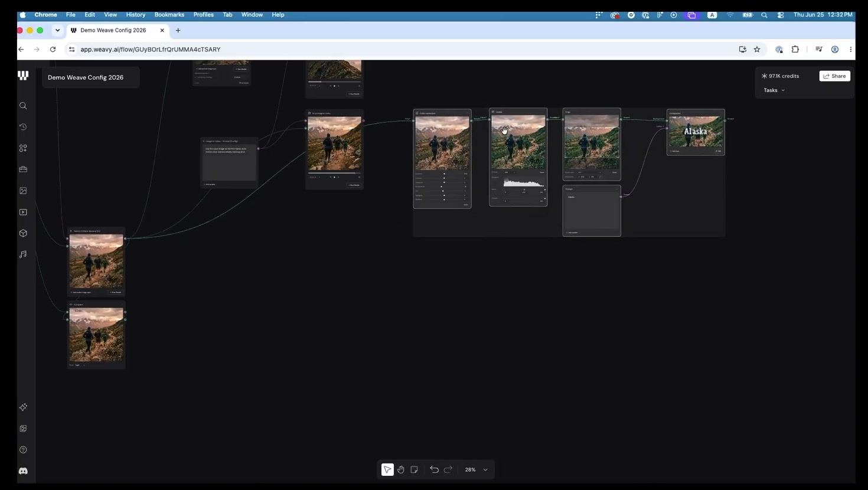Open the Profiles menu
The width and height of the screenshot is (868, 490).
point(204,15)
